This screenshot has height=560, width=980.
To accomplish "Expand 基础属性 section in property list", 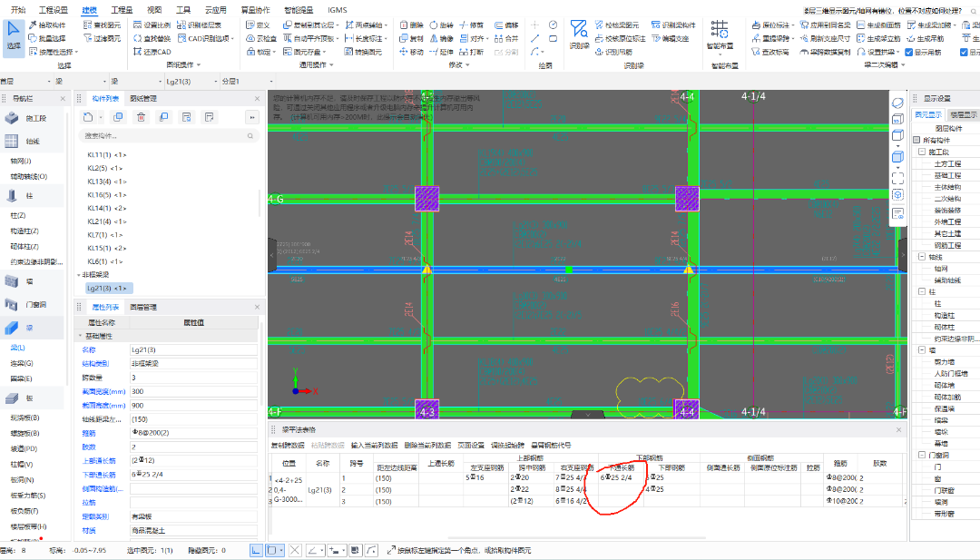I will [80, 336].
